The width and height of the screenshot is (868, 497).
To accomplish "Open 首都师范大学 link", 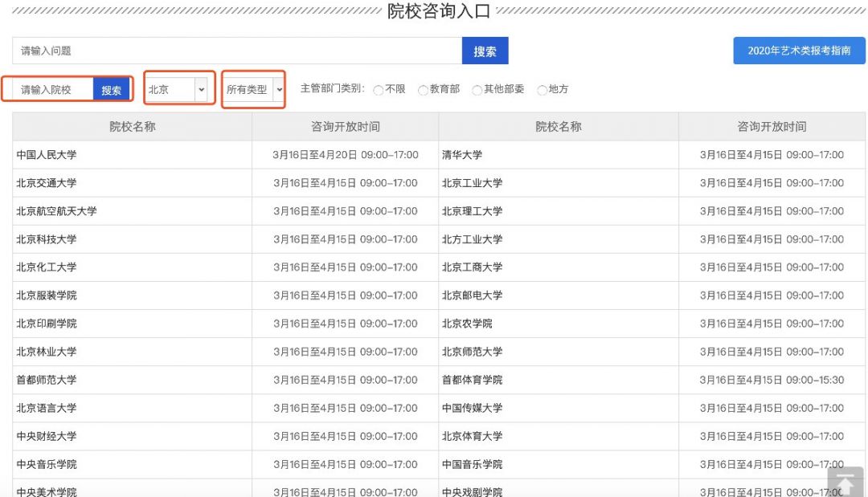I will [x=47, y=380].
